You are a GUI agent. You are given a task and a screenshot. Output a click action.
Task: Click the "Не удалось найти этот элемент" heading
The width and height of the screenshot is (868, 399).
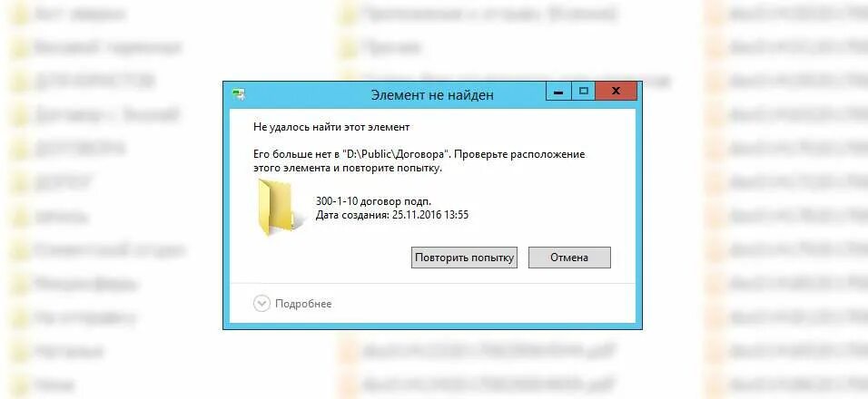pyautogui.click(x=331, y=128)
